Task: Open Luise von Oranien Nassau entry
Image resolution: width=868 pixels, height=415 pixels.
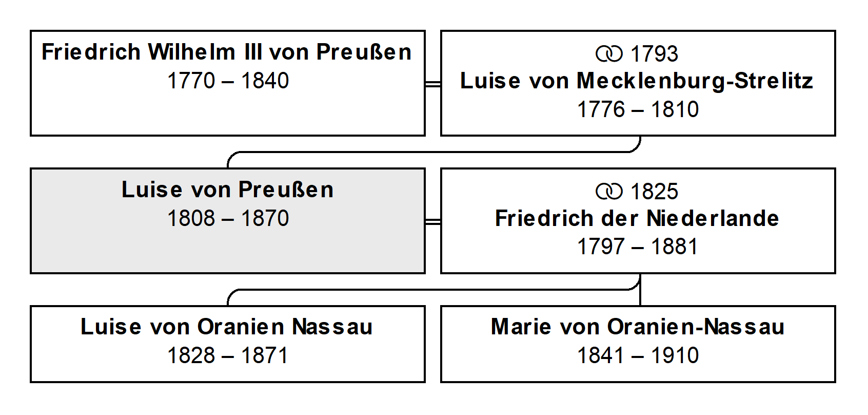Action: 228,344
